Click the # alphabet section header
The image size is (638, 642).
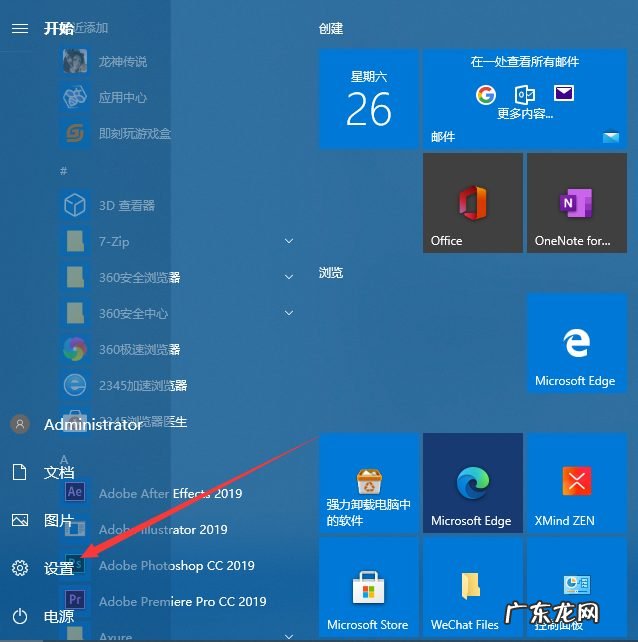point(63,170)
